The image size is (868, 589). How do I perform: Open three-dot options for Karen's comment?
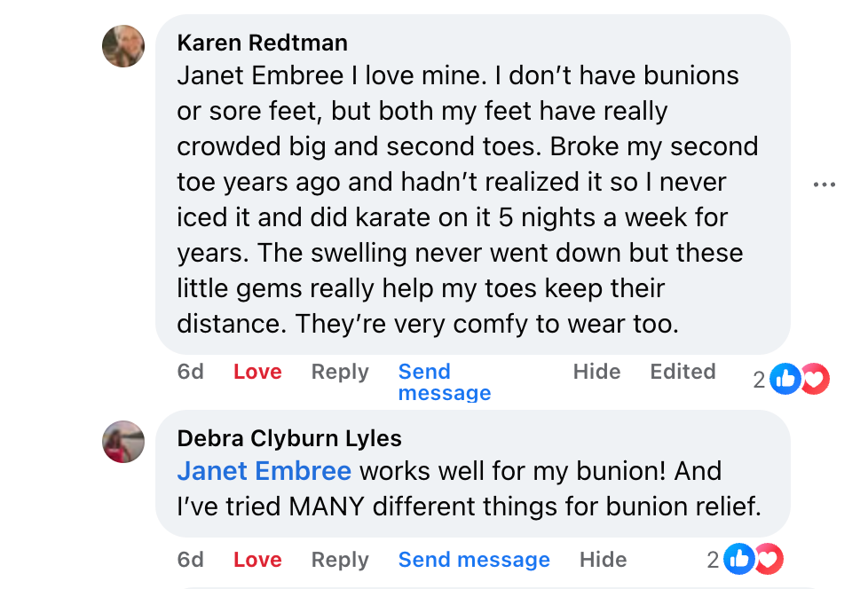825,185
